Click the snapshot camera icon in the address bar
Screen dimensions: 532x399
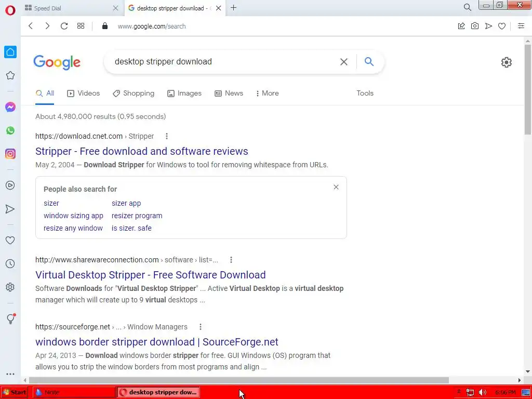[475, 26]
